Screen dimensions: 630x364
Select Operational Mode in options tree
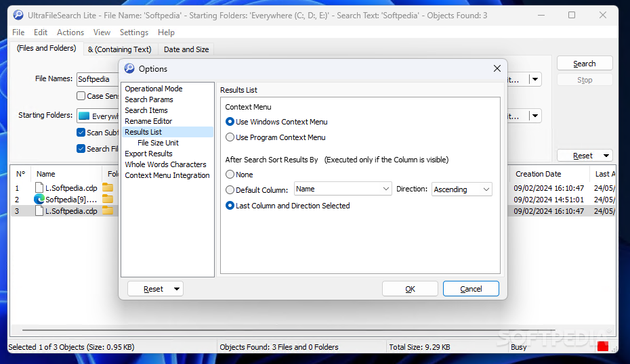[154, 89]
